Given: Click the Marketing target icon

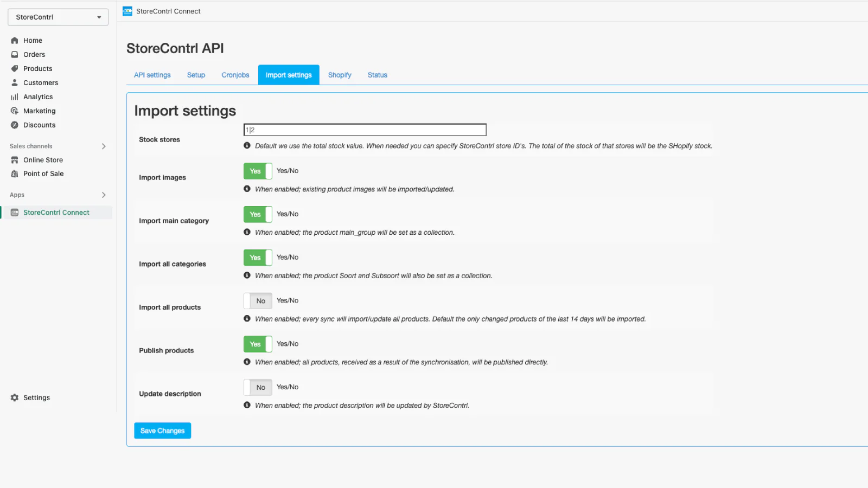Looking at the screenshot, I should tap(15, 111).
